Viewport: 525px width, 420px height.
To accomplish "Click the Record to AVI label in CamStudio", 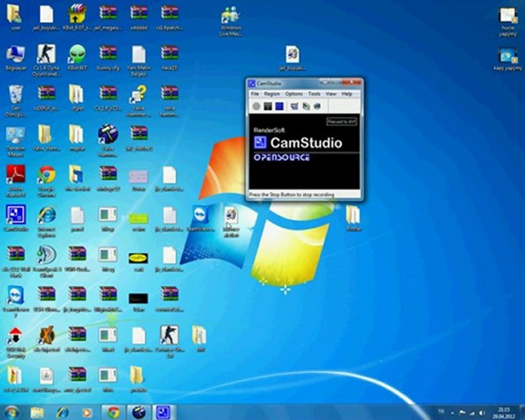I will tap(341, 121).
